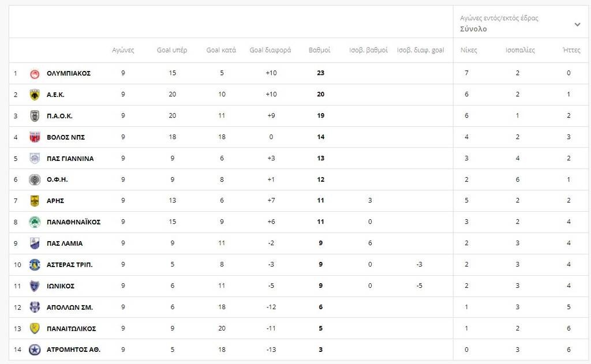Viewport: 591px width, 364px height.
Task: Open the ΟΛΥΜΠΙΑΚΟΣ team name
Action: [x=69, y=73]
